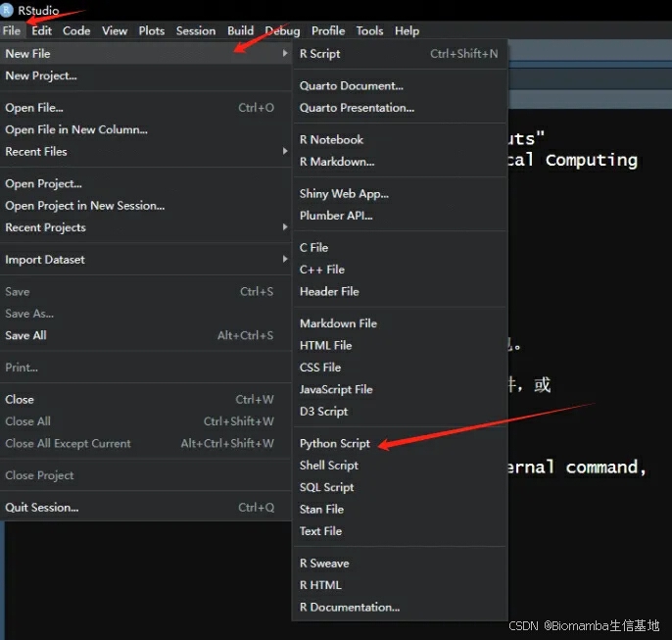Create a new JavaScript File

(400, 389)
